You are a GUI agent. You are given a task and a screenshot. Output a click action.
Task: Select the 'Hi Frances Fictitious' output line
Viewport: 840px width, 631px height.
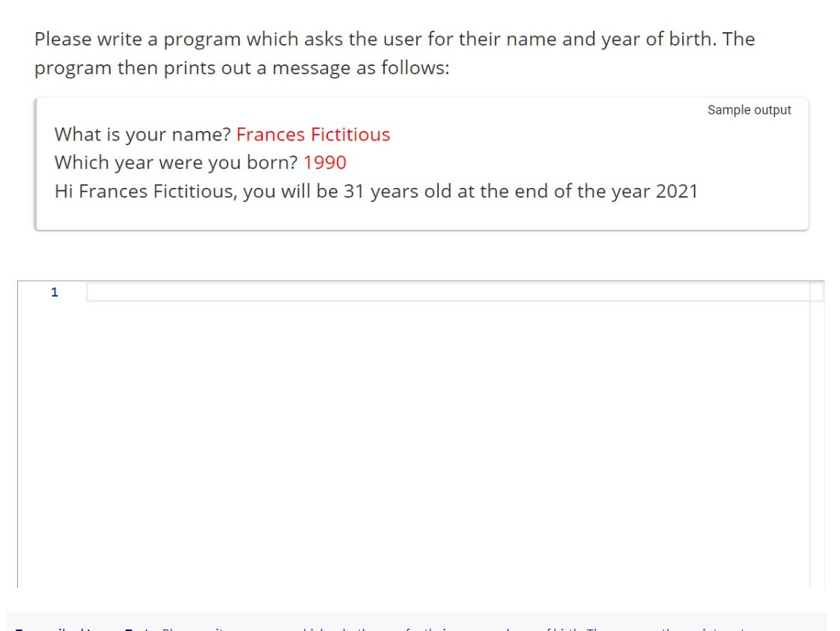coord(374,191)
